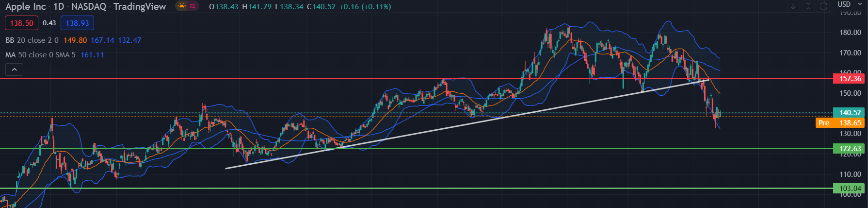Click the maximize chart pane icon
The height and width of the screenshot is (208, 868).
[824, 6]
